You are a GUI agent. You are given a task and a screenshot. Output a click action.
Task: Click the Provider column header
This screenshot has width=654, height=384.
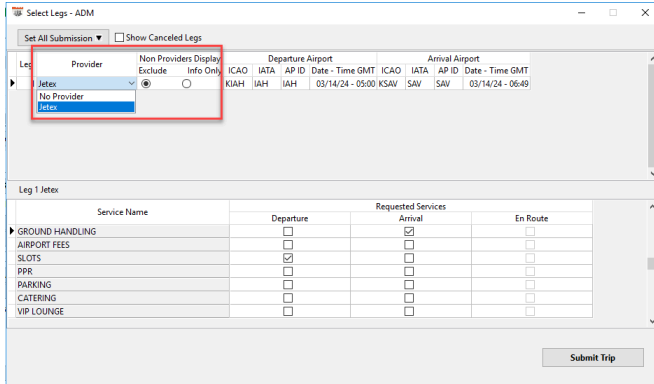86,64
